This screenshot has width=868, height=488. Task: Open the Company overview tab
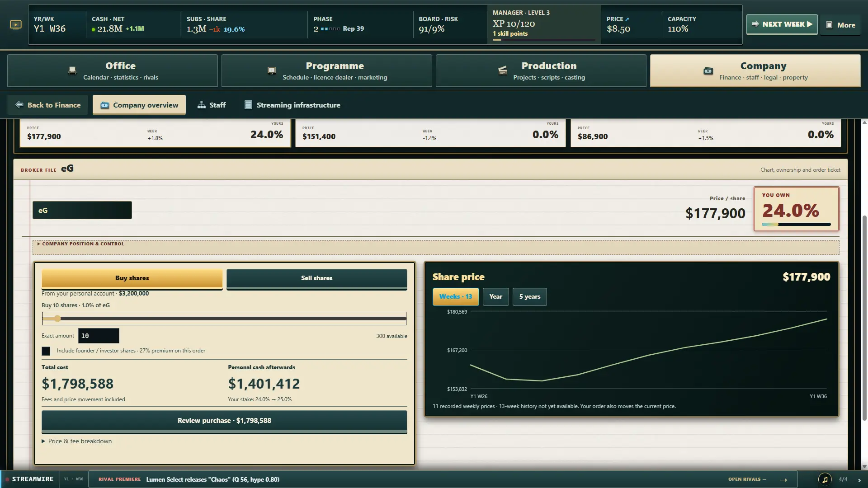[x=139, y=105]
